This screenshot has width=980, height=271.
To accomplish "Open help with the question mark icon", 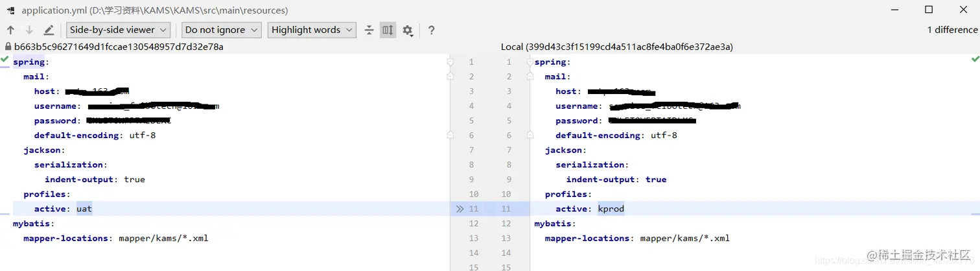I will coord(431,30).
